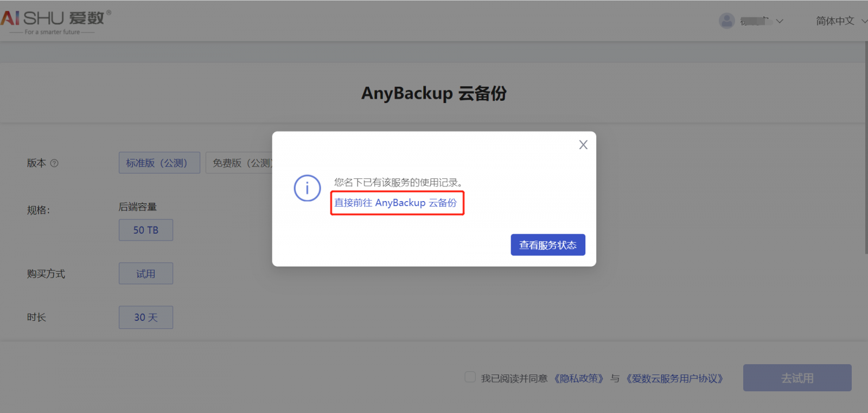This screenshot has height=413, width=868.
Task: Expand the user account dropdown arrow
Action: (x=780, y=22)
